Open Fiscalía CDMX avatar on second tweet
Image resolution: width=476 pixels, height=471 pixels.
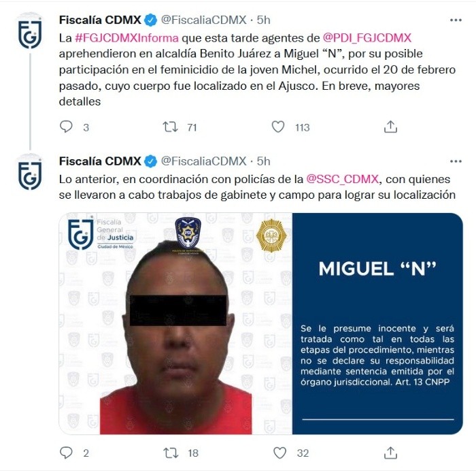(x=30, y=172)
